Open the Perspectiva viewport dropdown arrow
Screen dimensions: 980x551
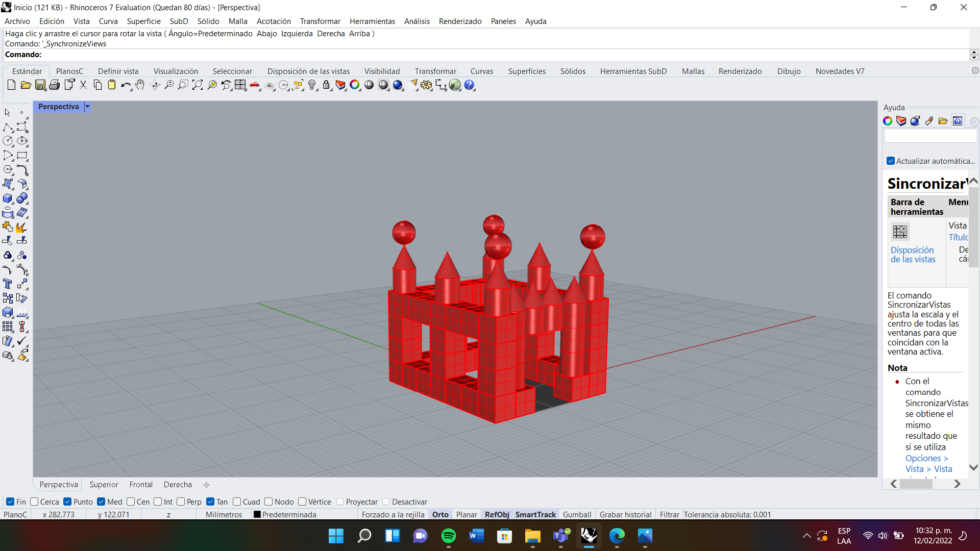[x=87, y=107]
